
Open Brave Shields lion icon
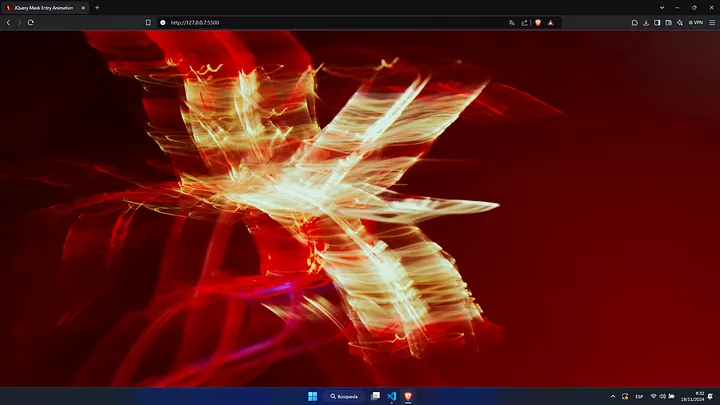(538, 22)
